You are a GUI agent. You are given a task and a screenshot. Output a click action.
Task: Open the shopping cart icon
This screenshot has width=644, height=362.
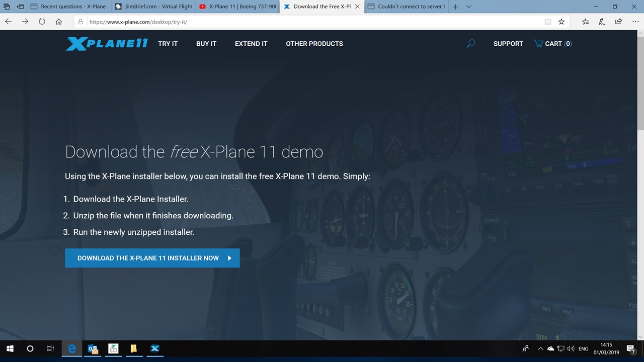[x=538, y=44]
